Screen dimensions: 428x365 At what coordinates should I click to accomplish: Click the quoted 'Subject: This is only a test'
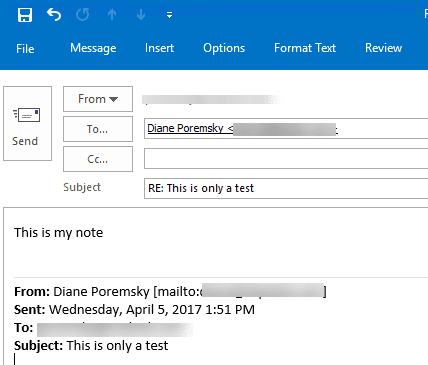point(91,346)
